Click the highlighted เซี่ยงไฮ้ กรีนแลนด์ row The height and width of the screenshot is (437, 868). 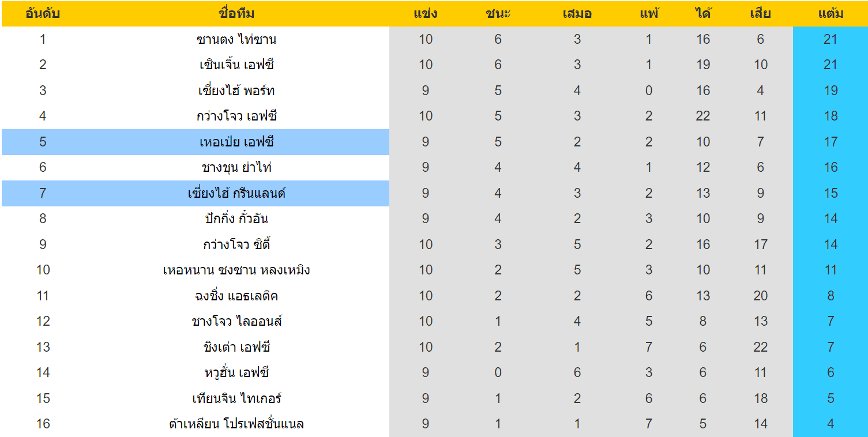[196, 193]
